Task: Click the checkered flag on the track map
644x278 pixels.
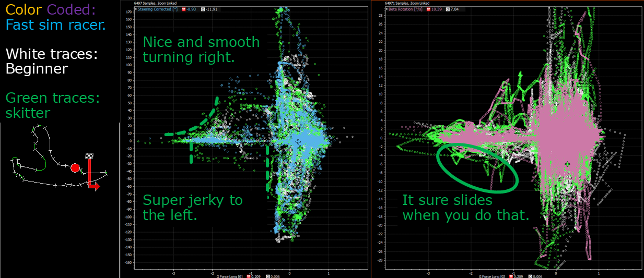Action: (x=89, y=156)
